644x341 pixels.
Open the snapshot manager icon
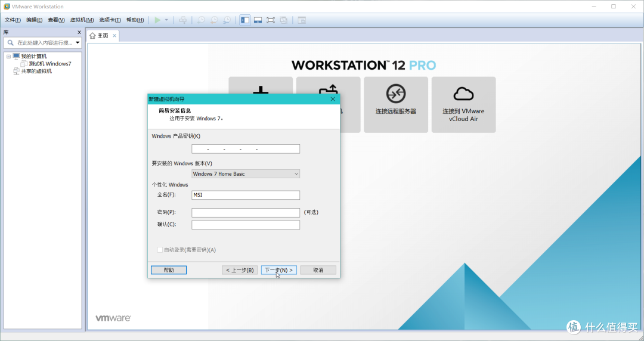click(x=227, y=20)
